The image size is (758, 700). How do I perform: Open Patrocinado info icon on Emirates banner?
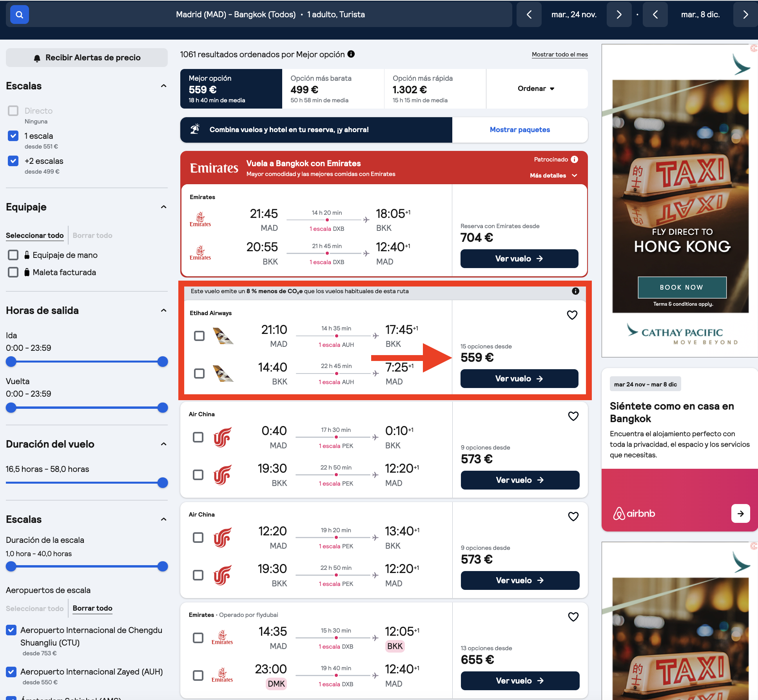click(575, 159)
